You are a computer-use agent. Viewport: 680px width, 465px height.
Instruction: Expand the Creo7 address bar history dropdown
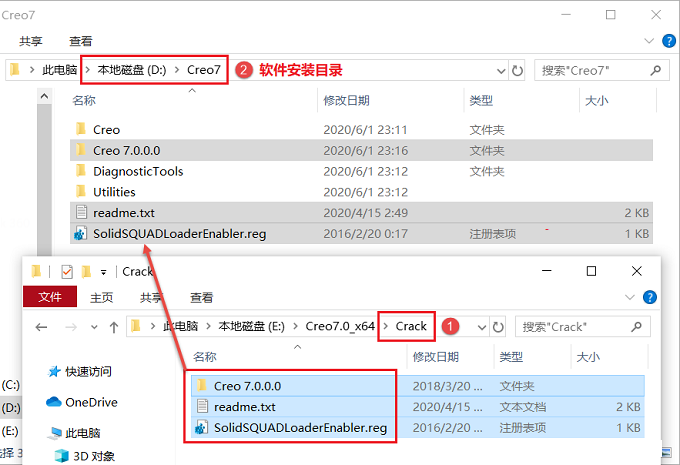501,70
